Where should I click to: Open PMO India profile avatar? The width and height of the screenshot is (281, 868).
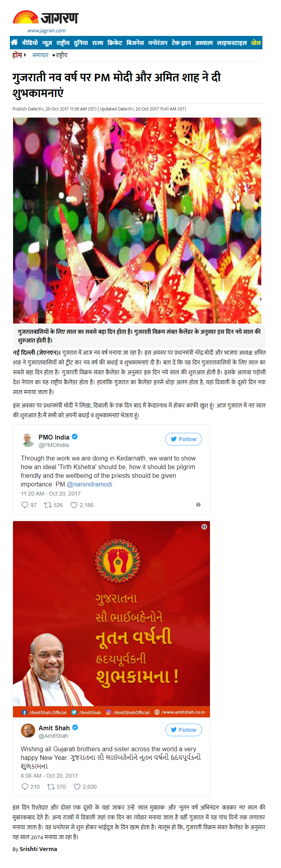[28, 440]
